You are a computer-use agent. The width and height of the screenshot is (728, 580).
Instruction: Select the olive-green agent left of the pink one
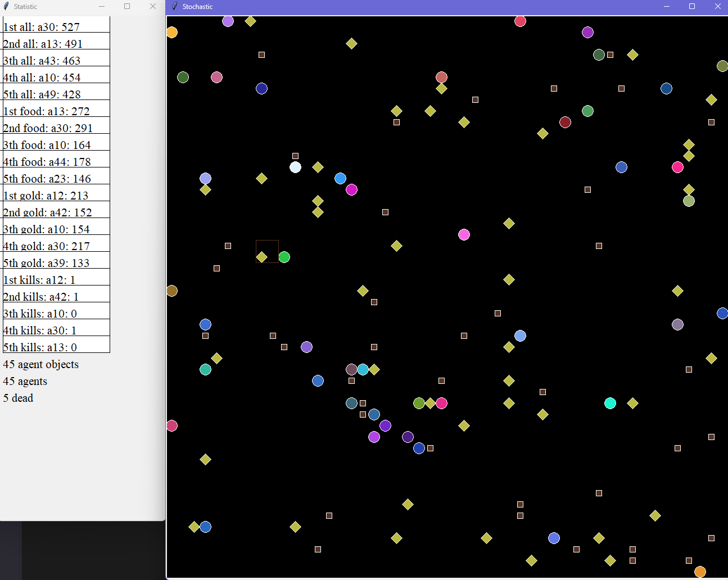(x=419, y=403)
